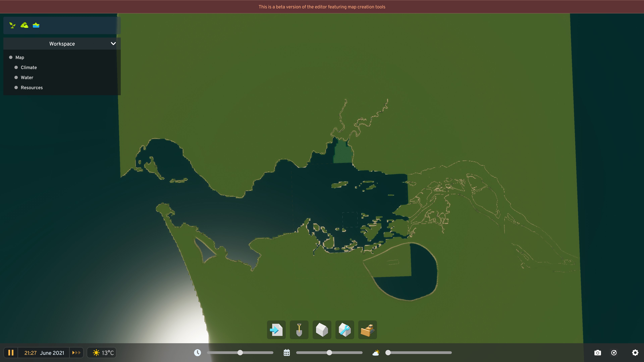The width and height of the screenshot is (644, 362).
Task: Open settings gear icon
Action: (x=635, y=353)
